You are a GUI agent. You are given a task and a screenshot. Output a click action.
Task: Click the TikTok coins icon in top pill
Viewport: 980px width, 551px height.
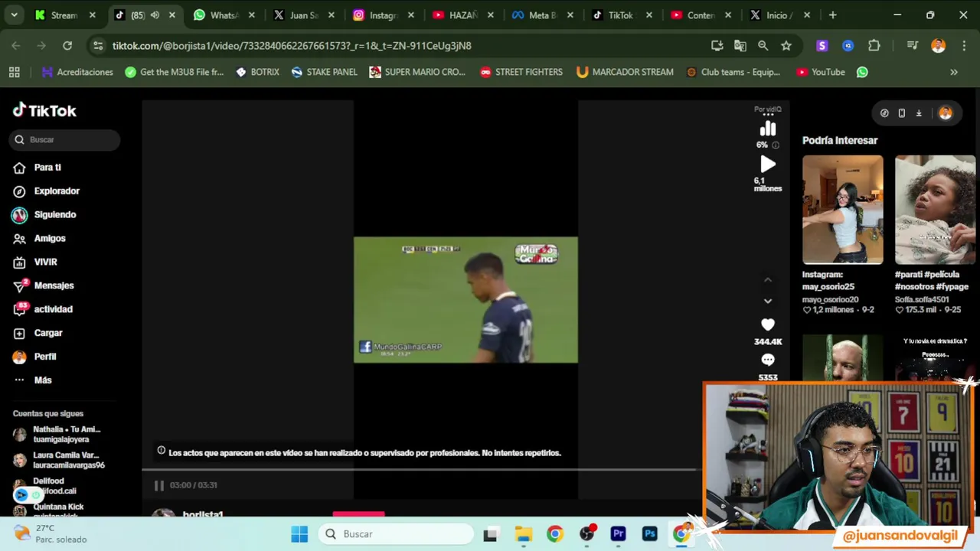[884, 113]
